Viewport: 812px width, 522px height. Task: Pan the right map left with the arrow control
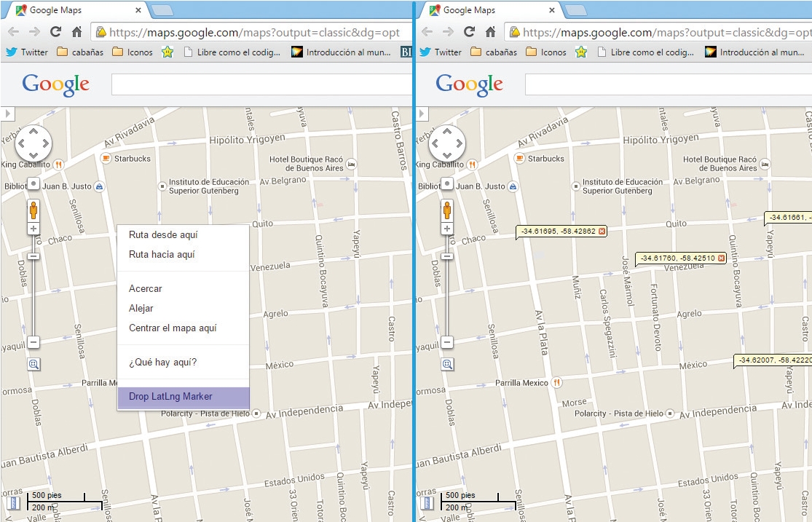[435, 143]
